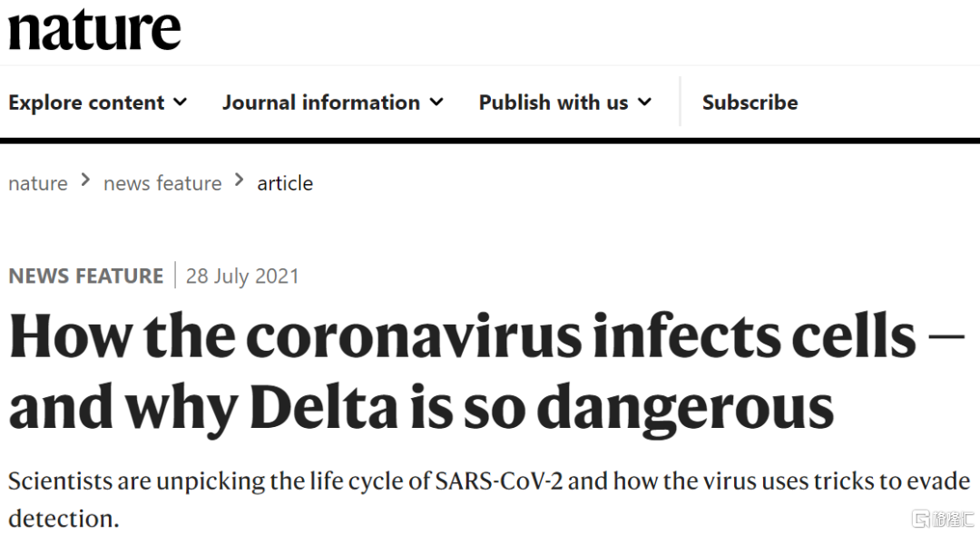The image size is (980, 534).
Task: Click the Chinese watermark text at bottom right
Action: 954,519
